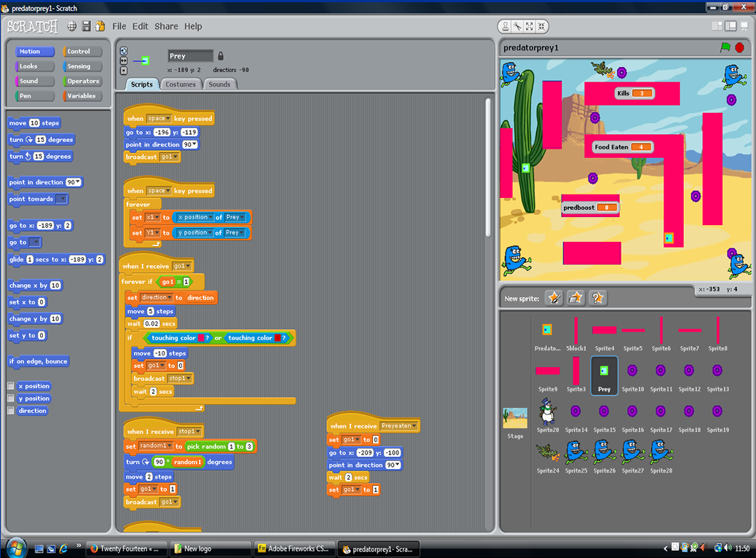756x558 pixels.
Task: Enable the x position stage monitor checkbox
Action: (11, 386)
